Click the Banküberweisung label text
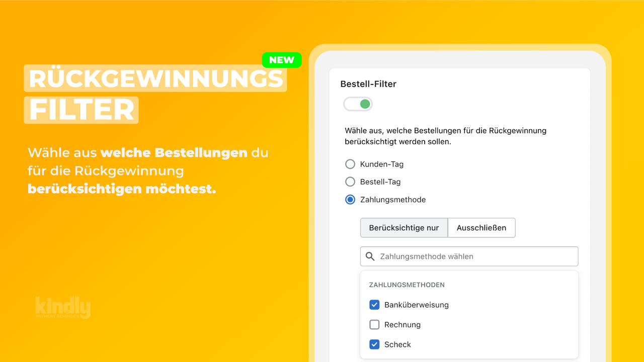644x362 pixels. point(417,305)
